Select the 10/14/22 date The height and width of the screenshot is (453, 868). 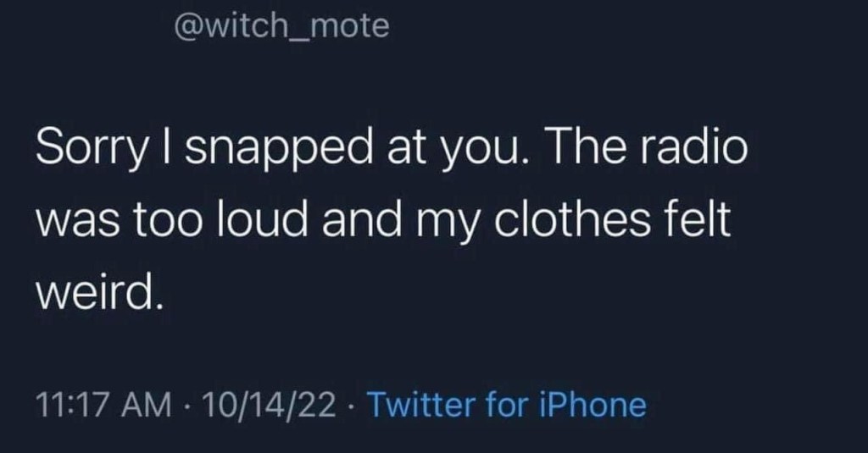pyautogui.click(x=269, y=405)
